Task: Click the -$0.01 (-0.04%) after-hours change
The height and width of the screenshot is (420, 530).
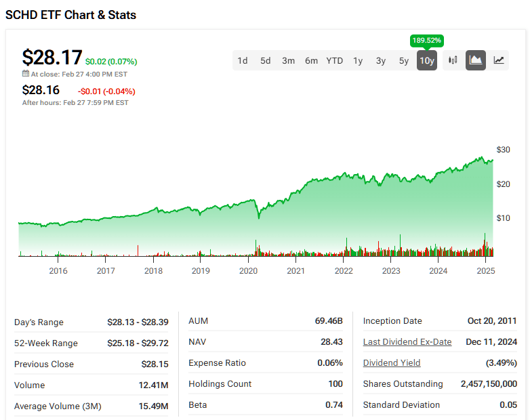Action: pos(106,91)
